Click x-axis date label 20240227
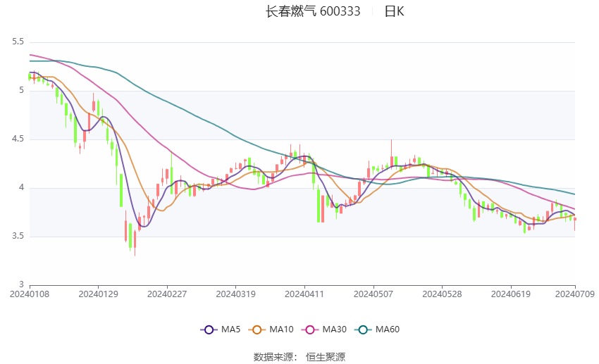This screenshot has height=364, width=599. coord(167,294)
